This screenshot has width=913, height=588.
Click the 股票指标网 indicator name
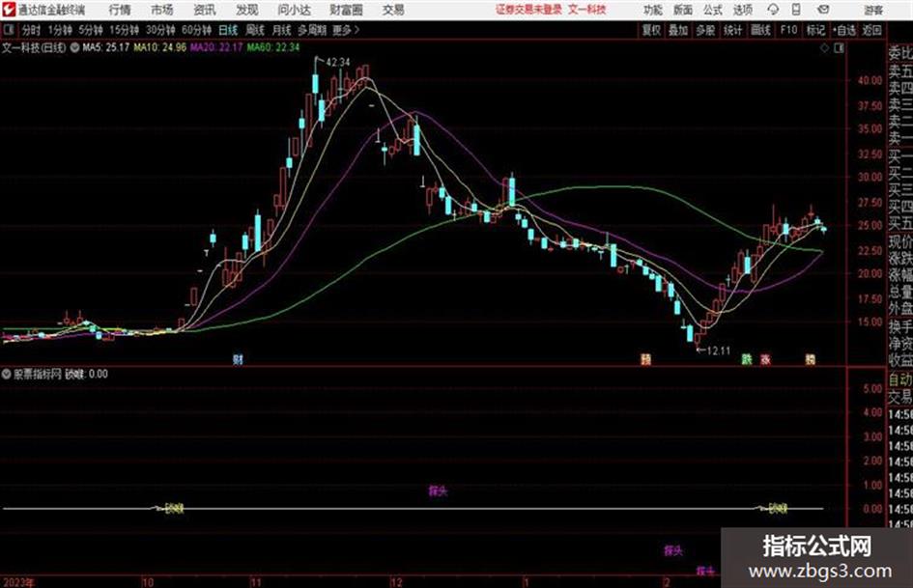coord(38,374)
